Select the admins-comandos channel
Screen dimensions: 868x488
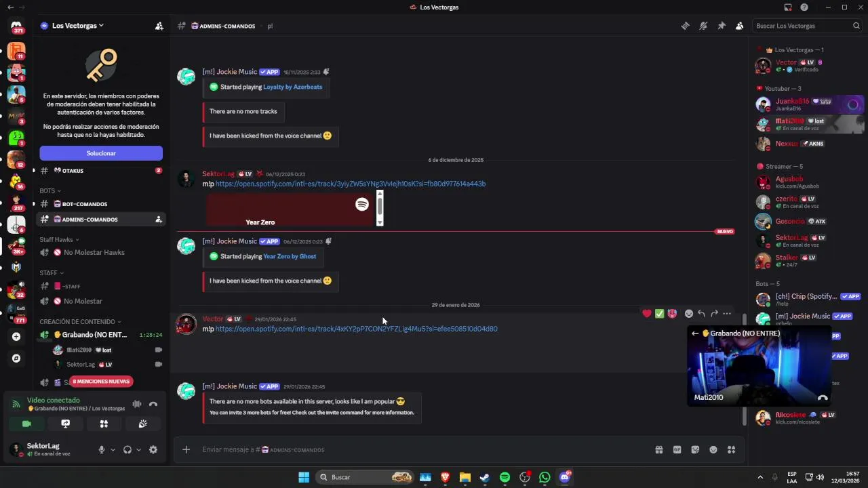[101, 219]
